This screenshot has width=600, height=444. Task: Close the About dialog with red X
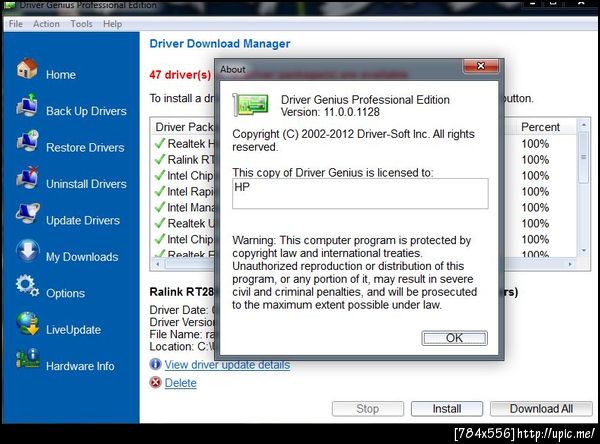(x=481, y=66)
